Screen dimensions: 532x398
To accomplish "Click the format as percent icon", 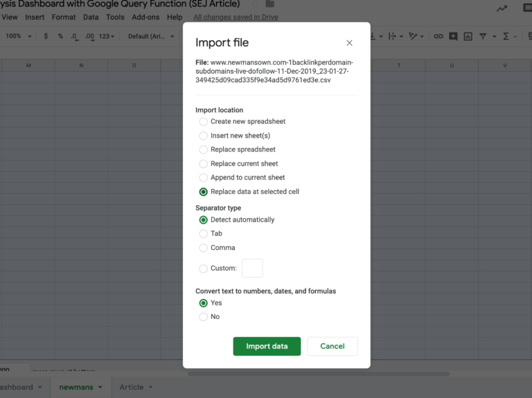I will (60, 36).
